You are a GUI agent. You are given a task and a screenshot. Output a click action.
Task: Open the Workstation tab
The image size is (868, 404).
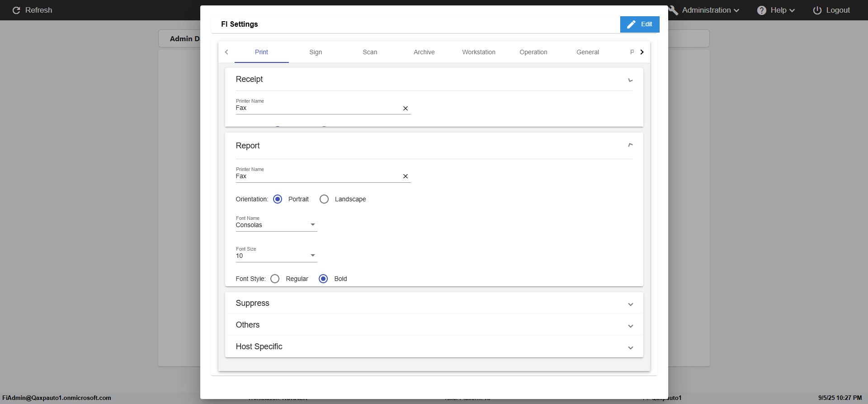[x=478, y=52]
